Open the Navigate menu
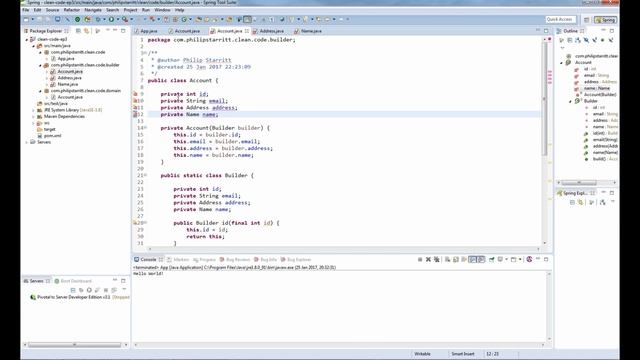640x360 pixels. pyautogui.click(x=93, y=10)
